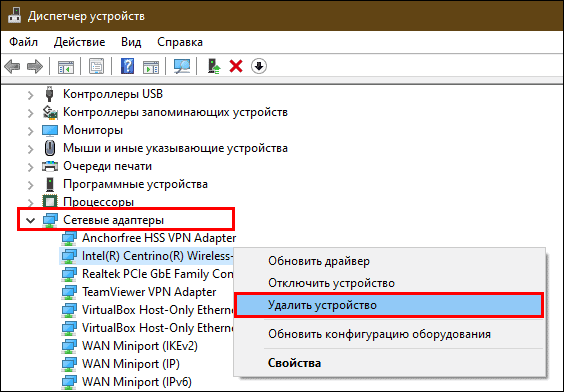Screen dimensions: 564x392
Task: Choose Удалить устройство from context menu
Action: coord(389,305)
